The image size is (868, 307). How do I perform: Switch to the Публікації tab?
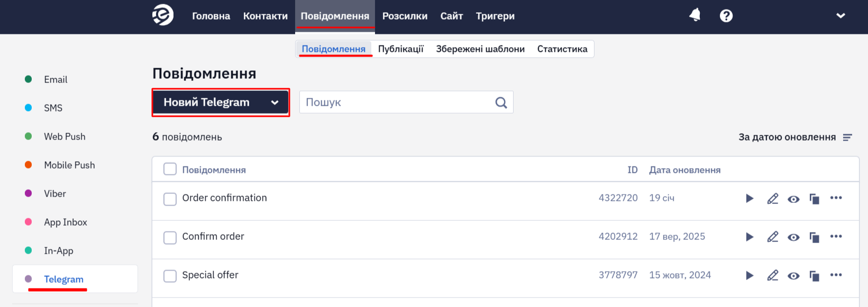point(401,49)
